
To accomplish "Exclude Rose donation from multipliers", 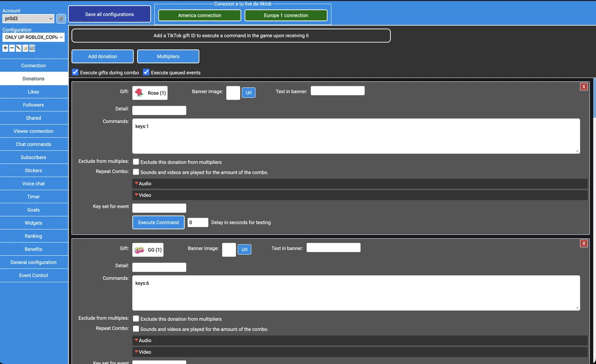I will click(x=136, y=162).
